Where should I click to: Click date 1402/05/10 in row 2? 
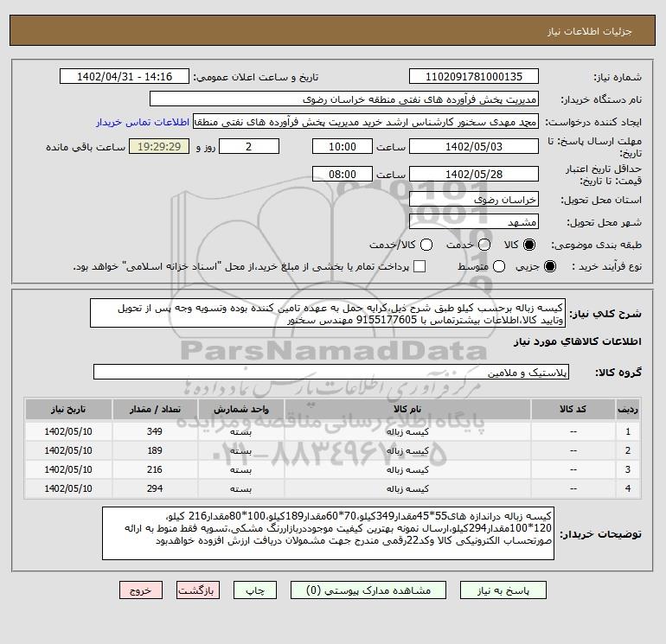[68, 450]
